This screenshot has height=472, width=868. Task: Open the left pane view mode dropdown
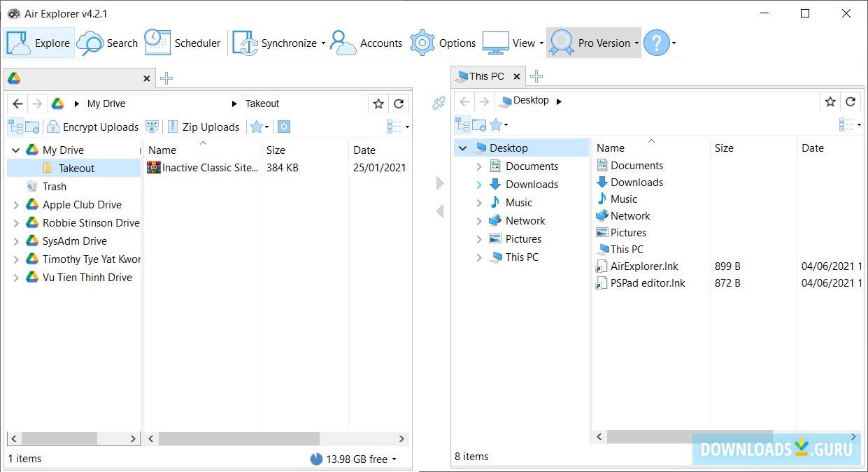point(399,127)
